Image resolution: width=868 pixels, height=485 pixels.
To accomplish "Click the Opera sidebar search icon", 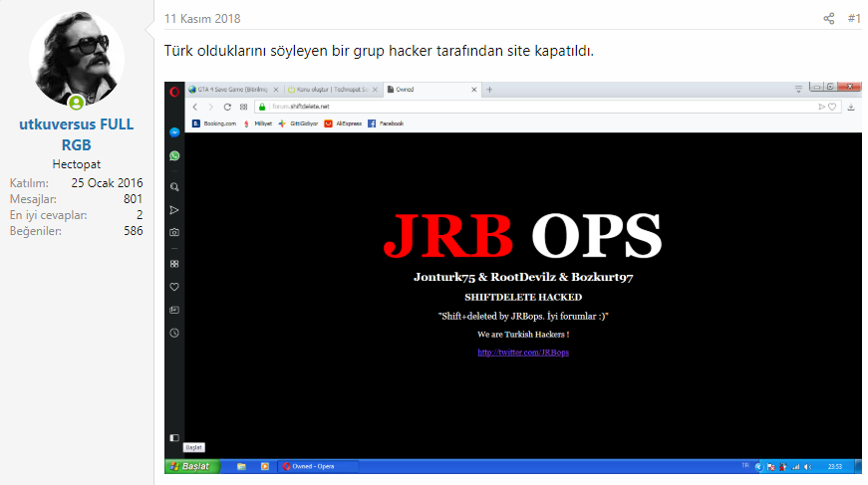I will tap(174, 186).
